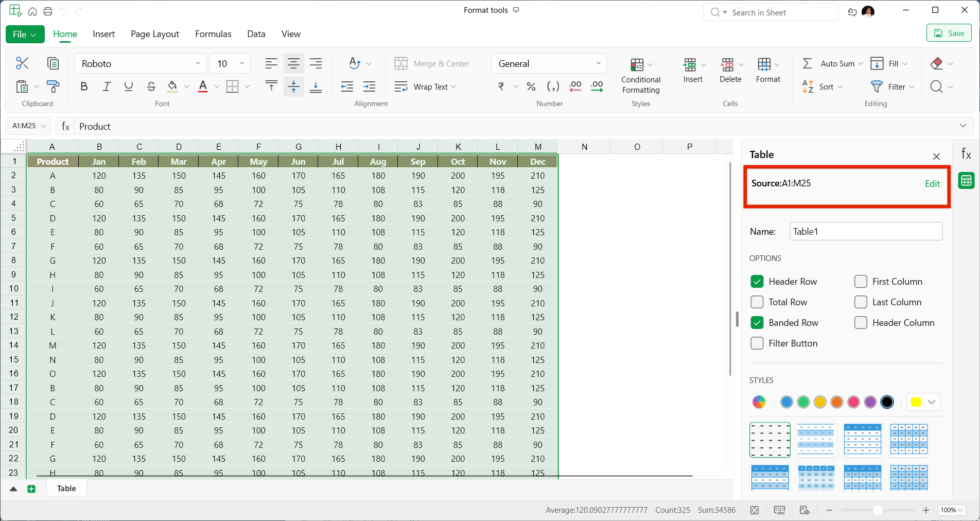Uncheck the Banded Row option

coord(757,323)
